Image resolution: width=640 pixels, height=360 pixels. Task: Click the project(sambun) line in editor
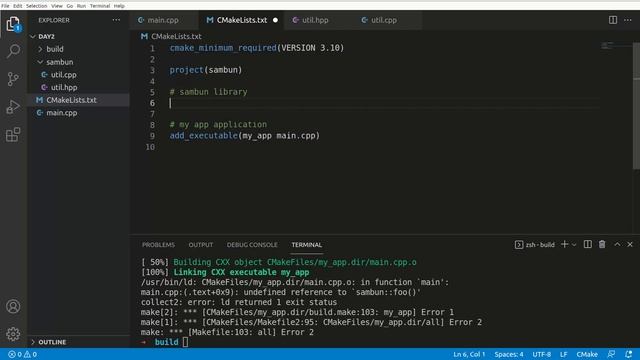[206, 70]
